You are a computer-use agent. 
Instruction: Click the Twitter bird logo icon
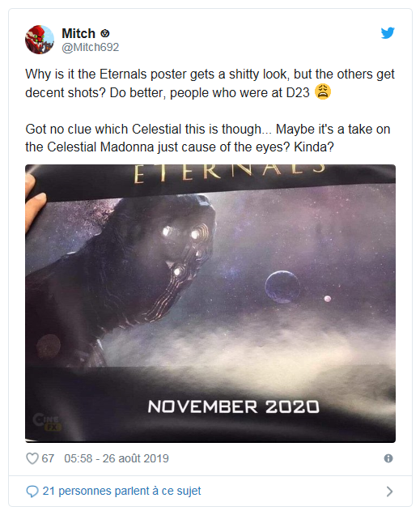click(x=388, y=33)
